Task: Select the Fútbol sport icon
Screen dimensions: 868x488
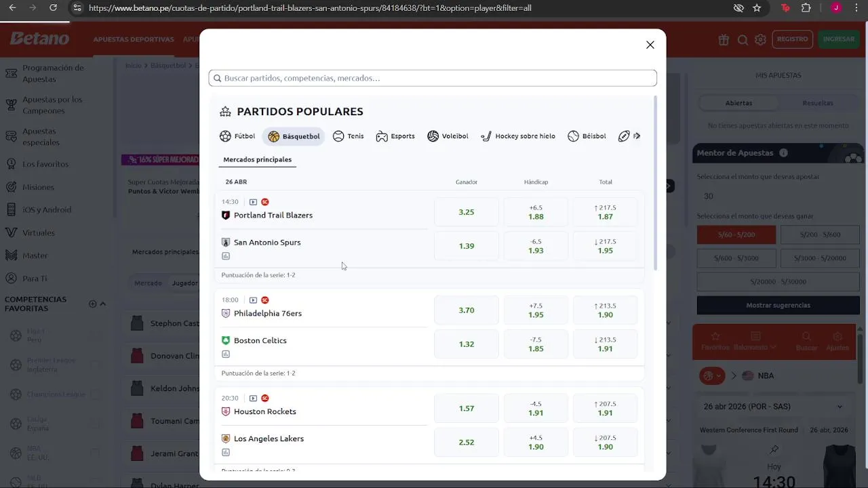Action: click(226, 136)
